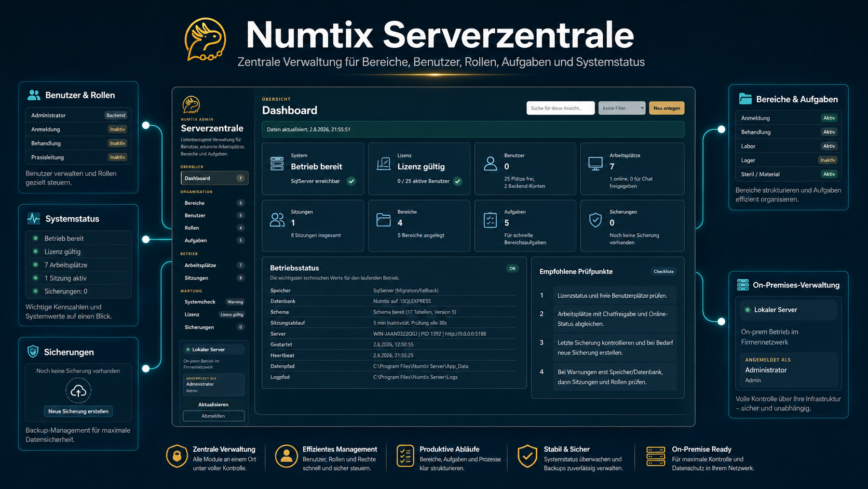Click the Zentrale Verwaltung hexagon icon
This screenshot has height=489, width=868.
[x=177, y=456]
